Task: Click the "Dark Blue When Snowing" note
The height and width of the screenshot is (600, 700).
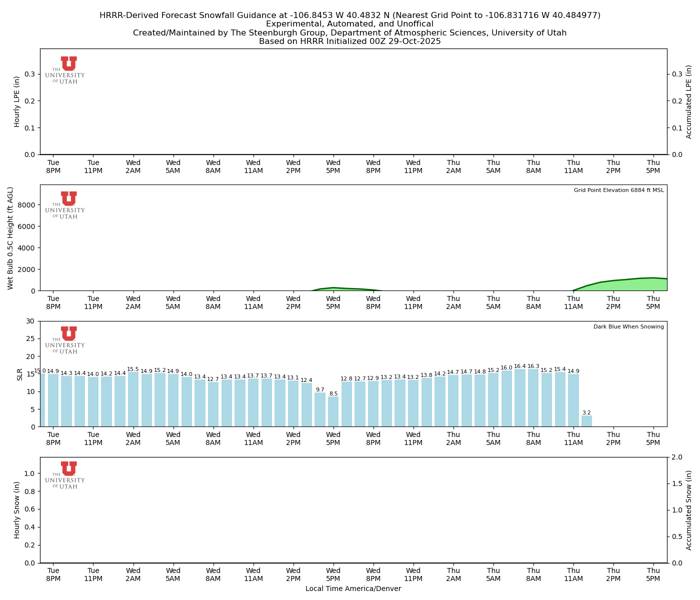Action: 628,327
